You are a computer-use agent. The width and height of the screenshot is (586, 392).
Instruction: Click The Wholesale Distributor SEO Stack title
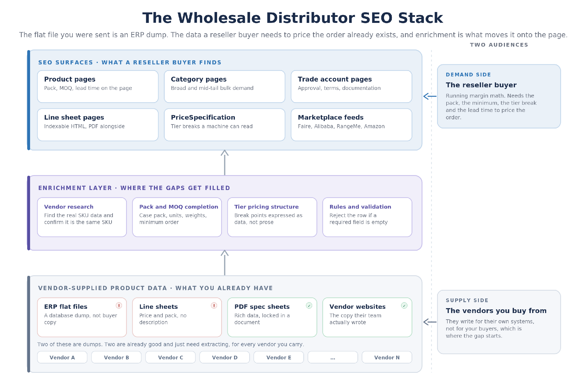(x=293, y=18)
